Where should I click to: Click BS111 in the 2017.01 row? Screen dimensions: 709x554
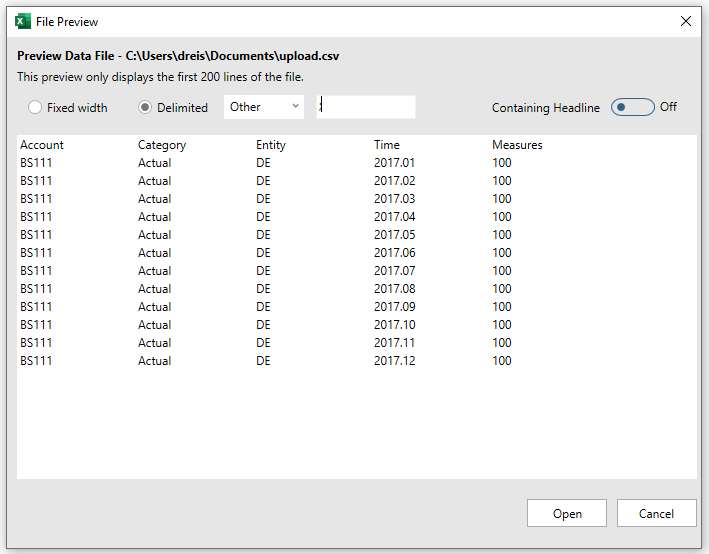coord(36,163)
